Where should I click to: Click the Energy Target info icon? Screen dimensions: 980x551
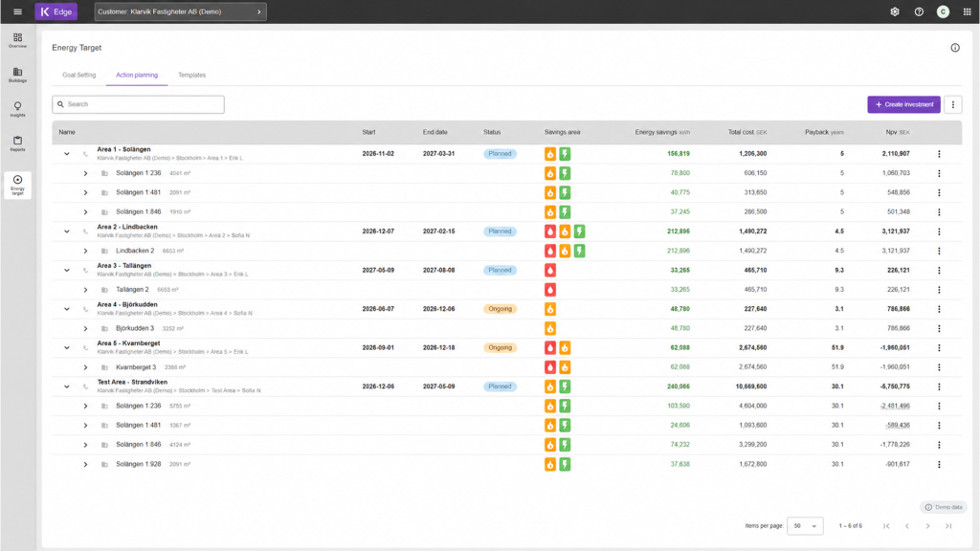click(955, 48)
